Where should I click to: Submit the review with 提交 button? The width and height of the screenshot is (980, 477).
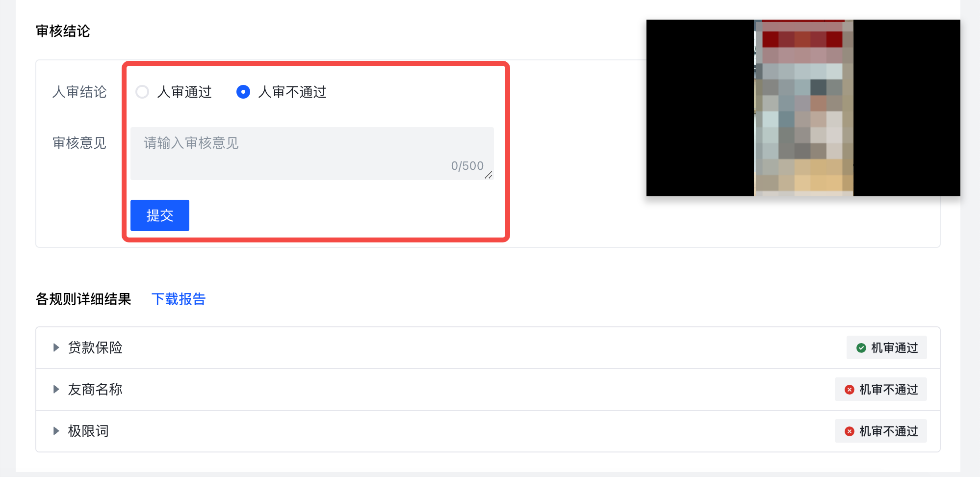point(160,215)
